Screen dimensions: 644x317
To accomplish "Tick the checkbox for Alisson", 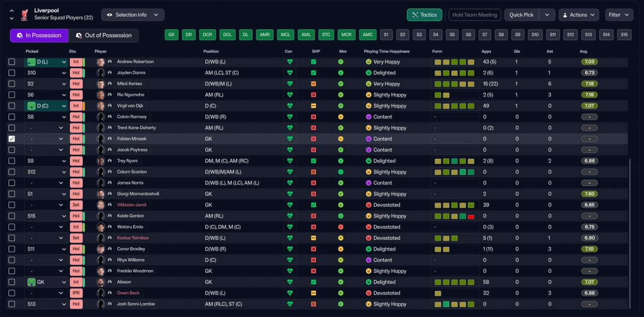I will 12,282.
